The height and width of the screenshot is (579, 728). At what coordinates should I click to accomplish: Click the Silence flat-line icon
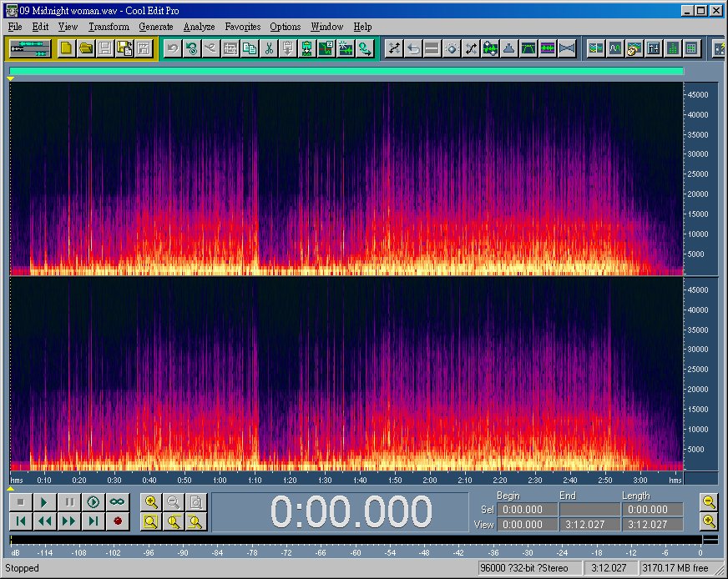(x=432, y=48)
